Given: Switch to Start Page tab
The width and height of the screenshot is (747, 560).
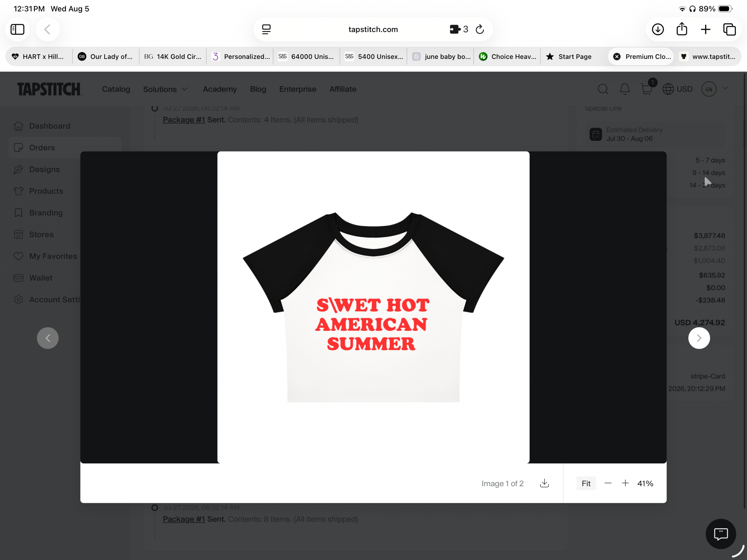Looking at the screenshot, I should point(574,56).
